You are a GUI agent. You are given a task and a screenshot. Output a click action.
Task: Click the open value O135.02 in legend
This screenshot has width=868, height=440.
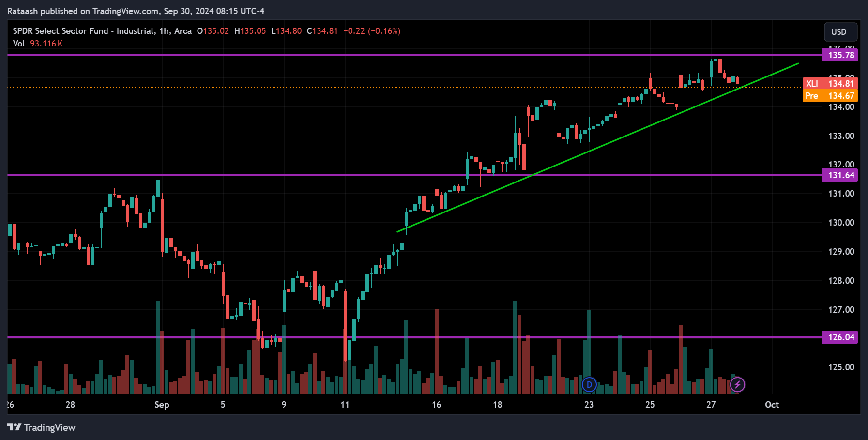213,31
